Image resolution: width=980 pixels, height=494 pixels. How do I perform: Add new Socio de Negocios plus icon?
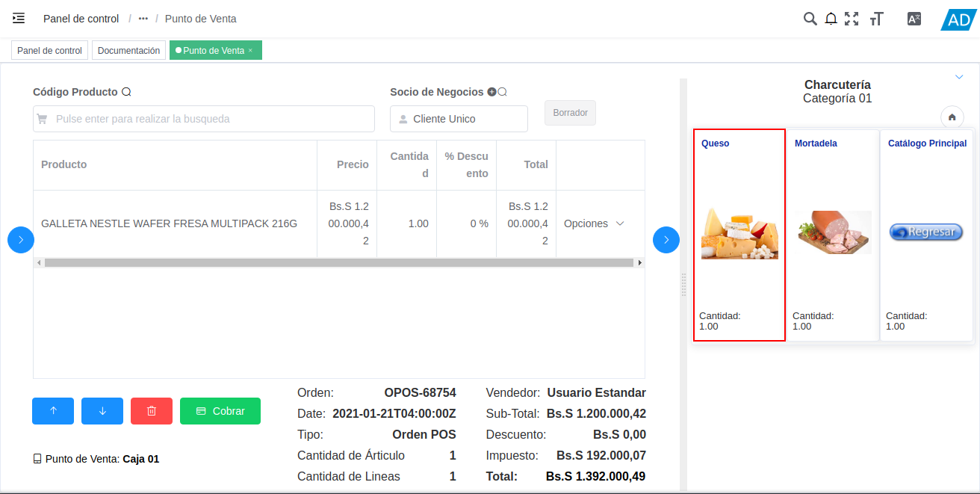491,92
